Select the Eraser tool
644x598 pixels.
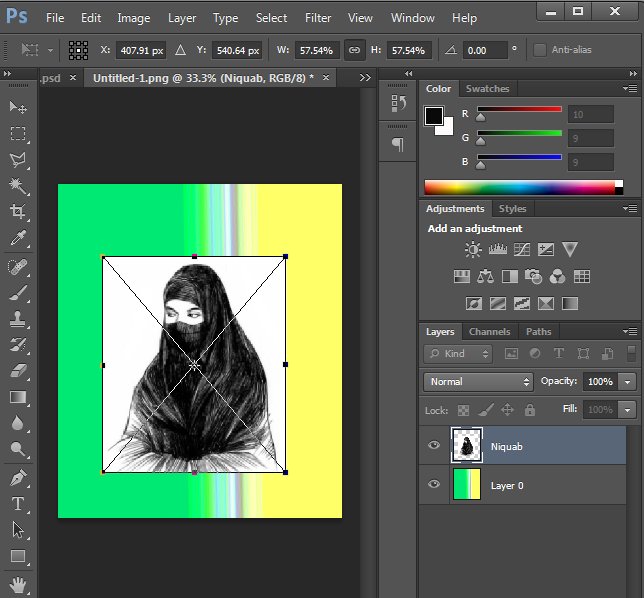pyautogui.click(x=18, y=370)
